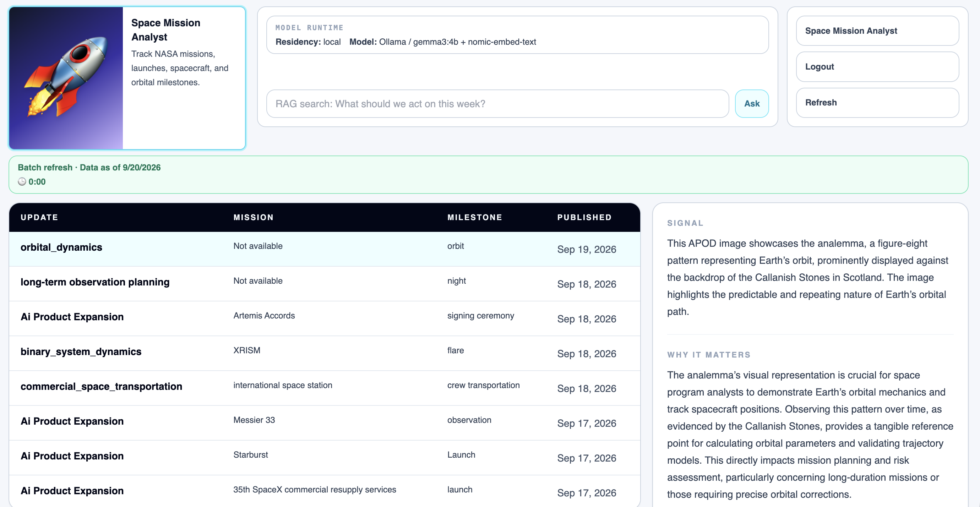Click the Messier 33 mission cell
The height and width of the screenshot is (507, 980).
[x=254, y=420]
